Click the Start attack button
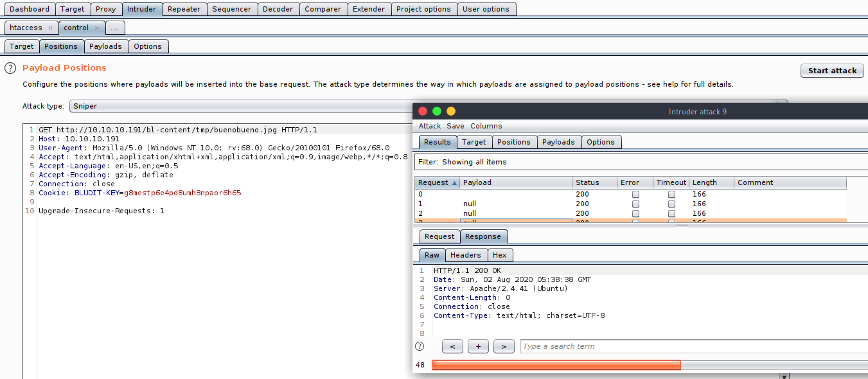The width and height of the screenshot is (868, 379). point(832,71)
